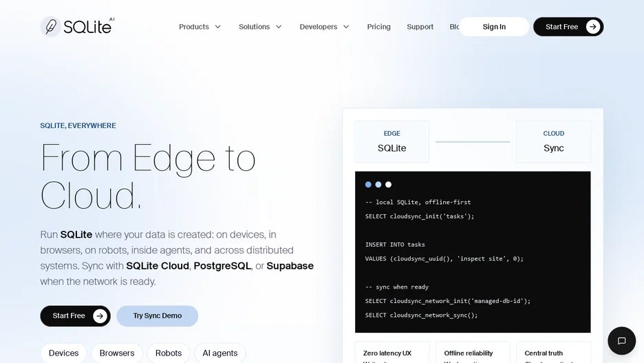Image resolution: width=644 pixels, height=363 pixels.
Task: Click the PostgreSQL bold text
Action: [222, 266]
